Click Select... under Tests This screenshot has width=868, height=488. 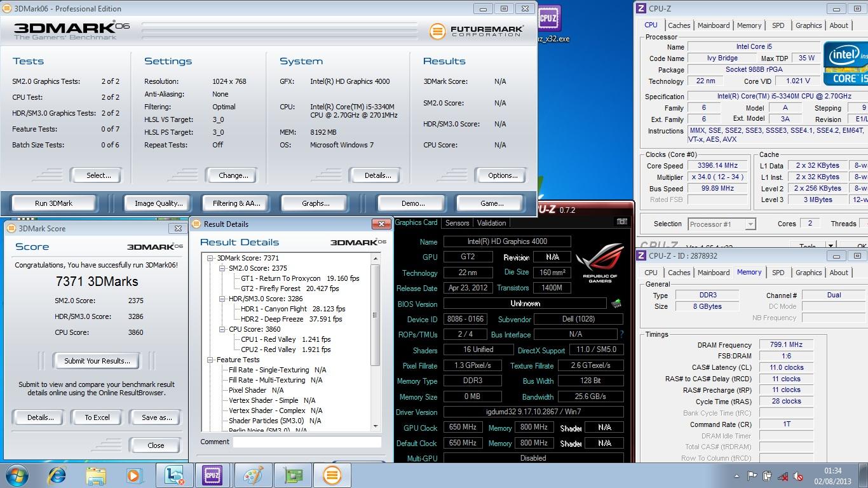point(98,175)
